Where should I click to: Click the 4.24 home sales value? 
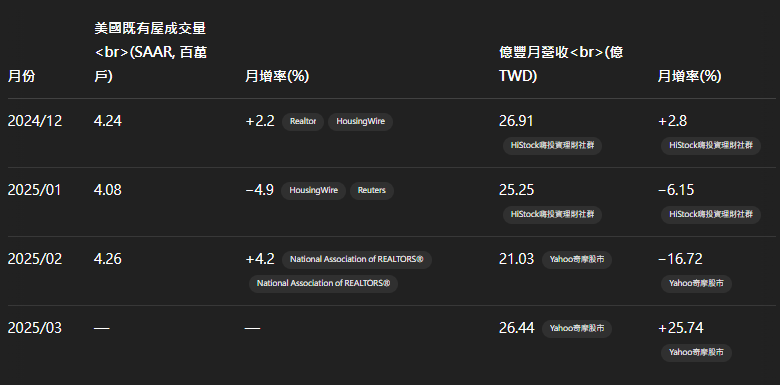tap(108, 121)
